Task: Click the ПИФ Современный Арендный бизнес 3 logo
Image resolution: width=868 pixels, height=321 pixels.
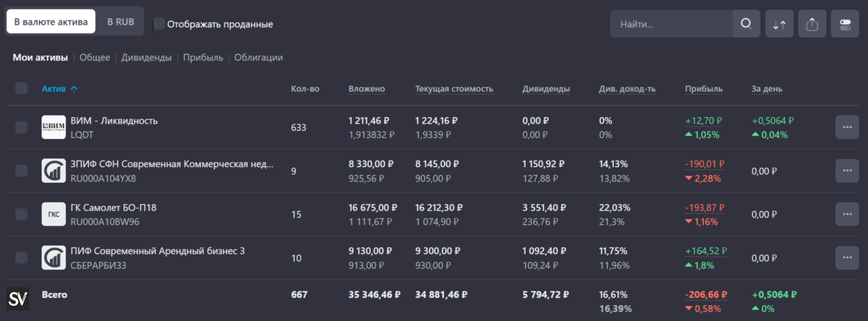Action: 54,257
